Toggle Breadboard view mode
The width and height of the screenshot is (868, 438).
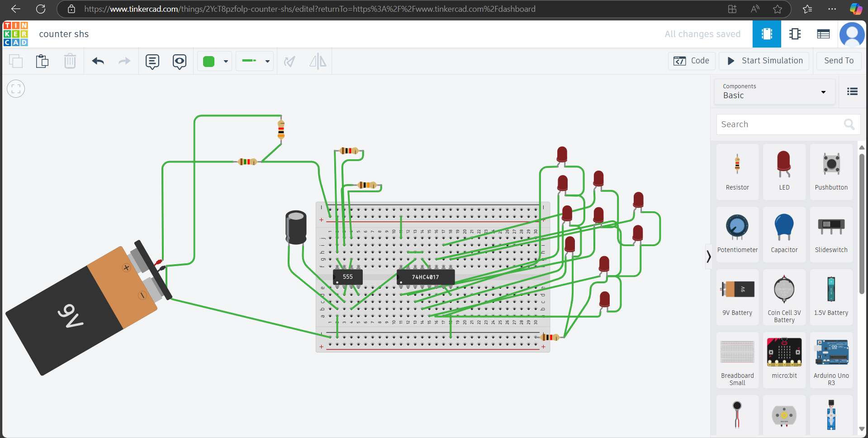coord(766,34)
